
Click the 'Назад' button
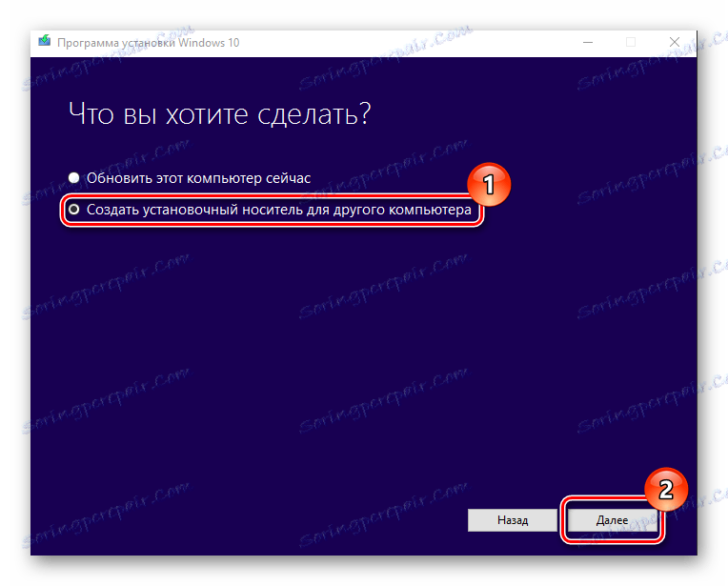click(x=513, y=520)
